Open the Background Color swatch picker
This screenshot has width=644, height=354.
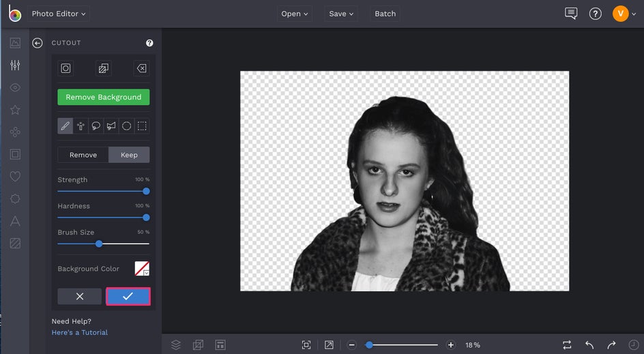tap(142, 269)
